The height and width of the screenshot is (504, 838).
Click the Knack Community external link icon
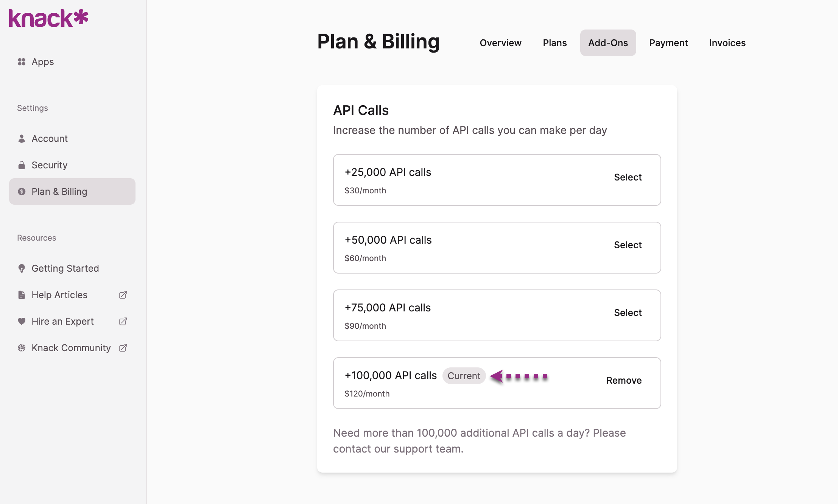coord(123,348)
